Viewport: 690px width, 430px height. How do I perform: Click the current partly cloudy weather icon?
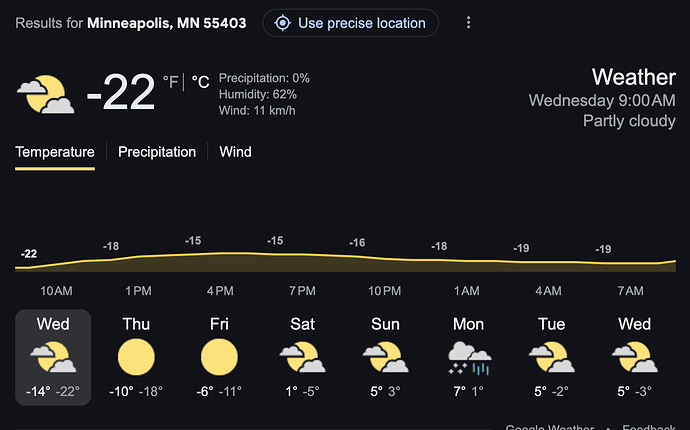point(45,94)
